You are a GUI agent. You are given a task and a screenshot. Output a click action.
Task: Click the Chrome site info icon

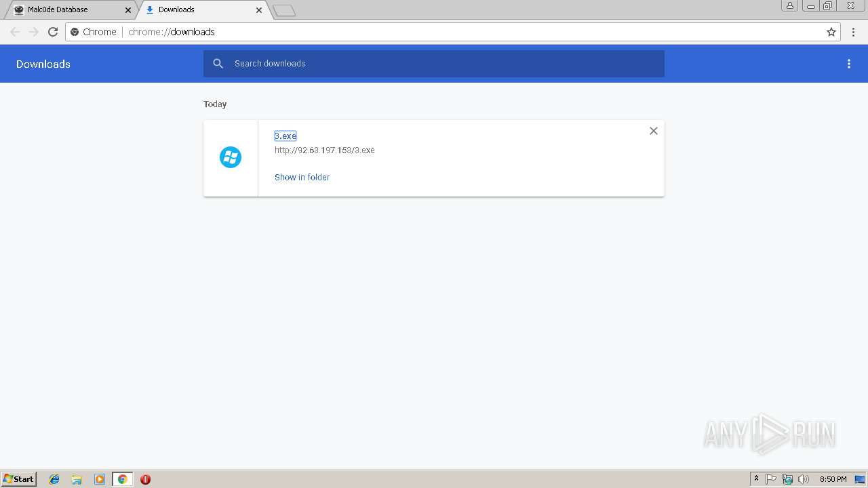75,32
